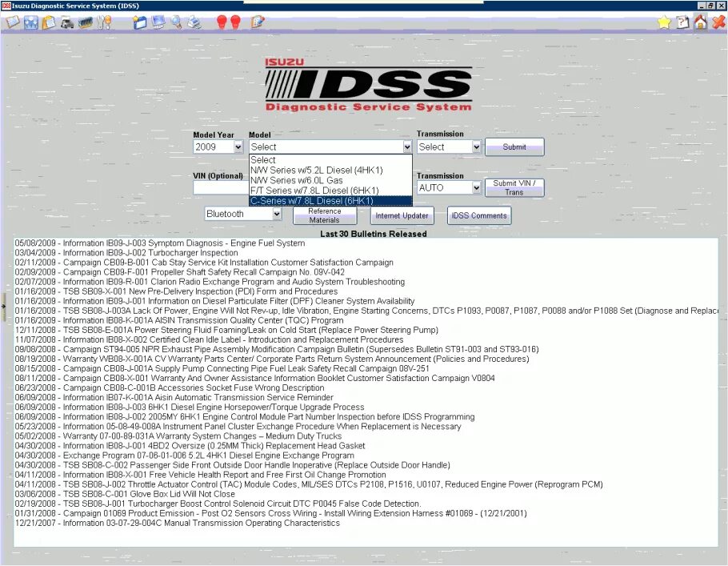Click the yellow star favorites icon
Image resolution: width=728 pixels, height=566 pixels.
tap(664, 22)
